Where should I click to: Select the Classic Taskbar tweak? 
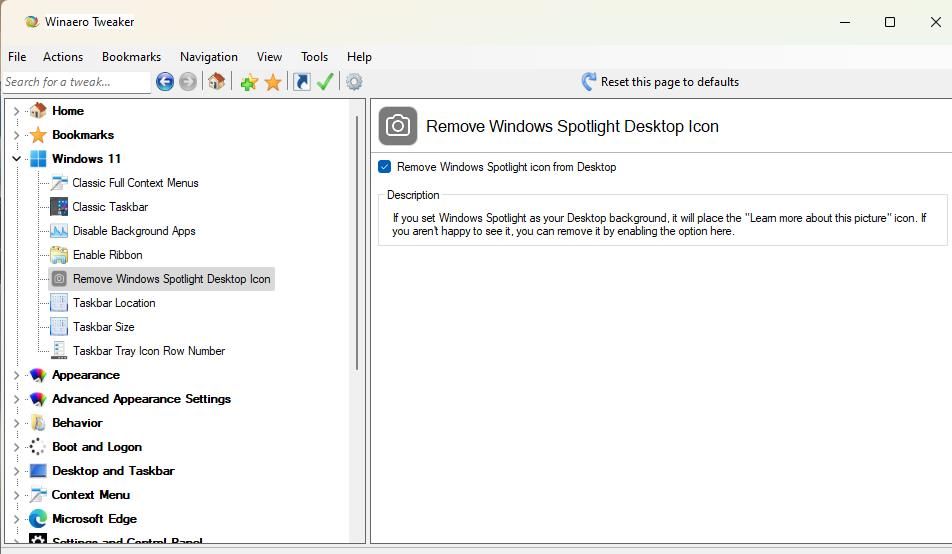tap(110, 207)
